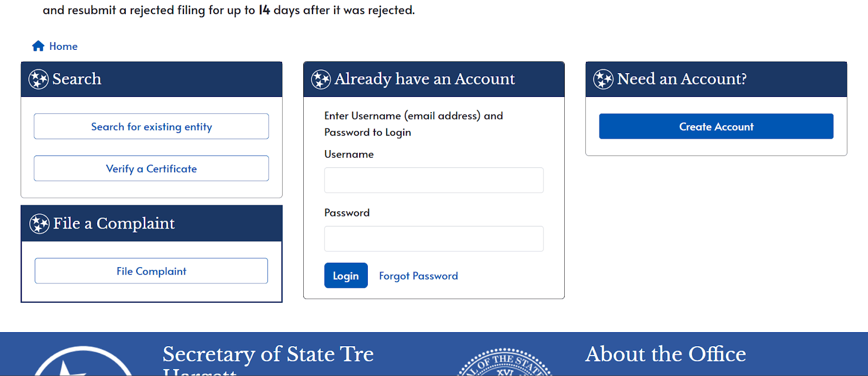Click the Home house icon
The width and height of the screenshot is (868, 376).
point(38,46)
